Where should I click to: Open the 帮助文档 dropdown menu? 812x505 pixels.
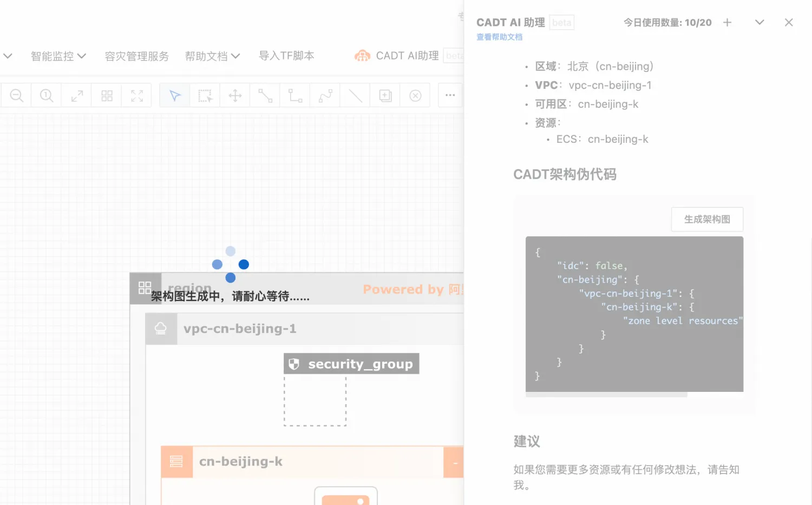pos(212,56)
